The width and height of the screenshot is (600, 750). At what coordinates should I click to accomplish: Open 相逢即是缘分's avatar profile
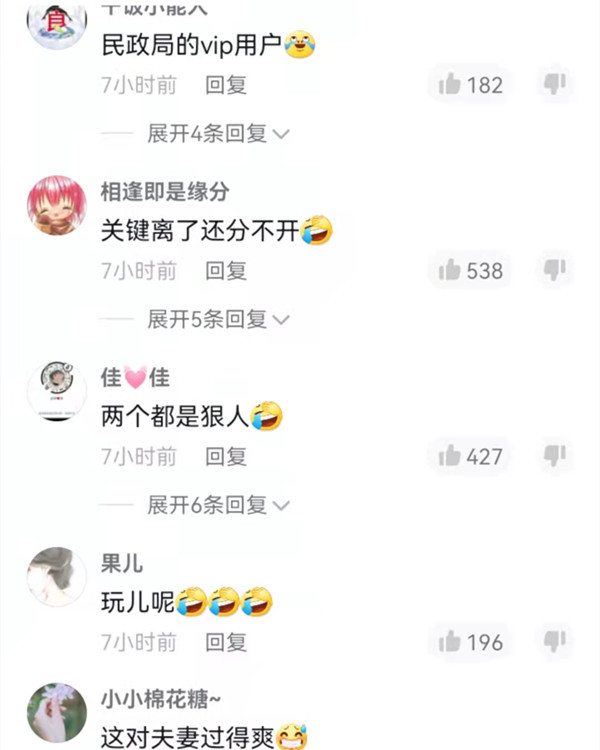(57, 205)
